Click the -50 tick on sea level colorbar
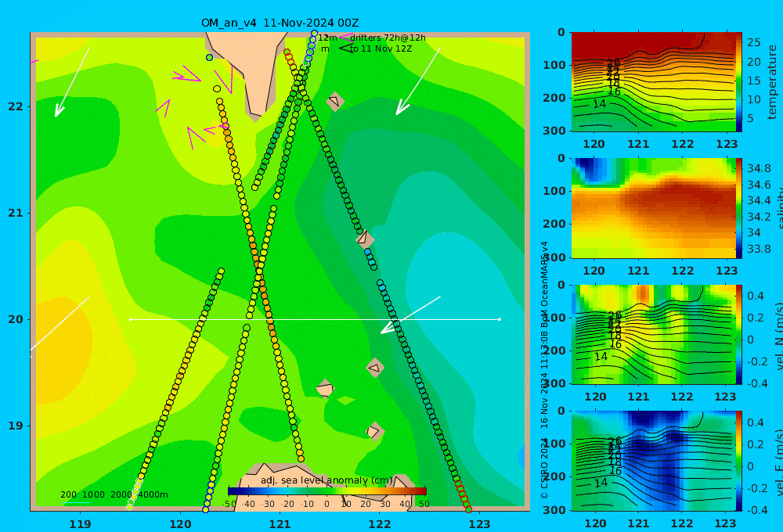783x532 pixels. [229, 504]
